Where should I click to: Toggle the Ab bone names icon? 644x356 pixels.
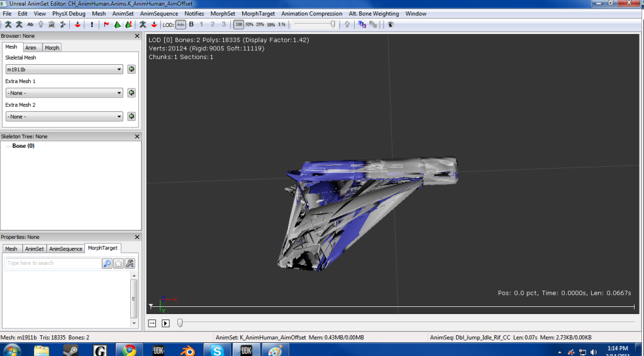coord(30,25)
